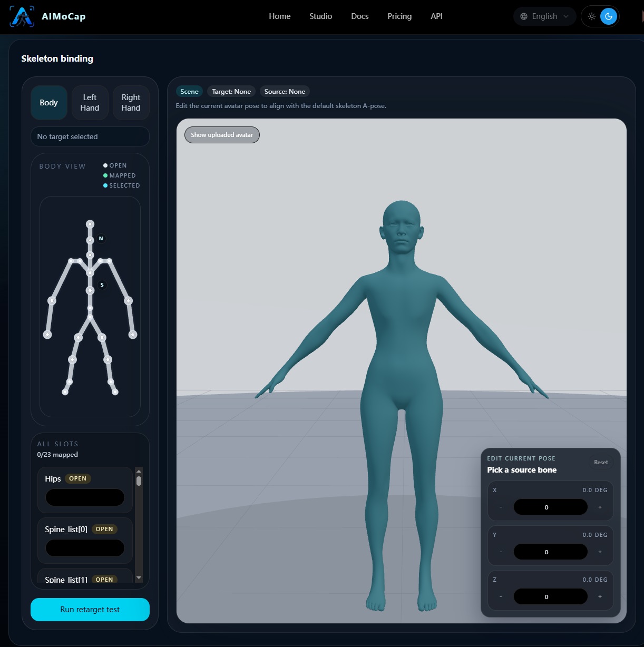Select the right upper leg joint node
This screenshot has width=644, height=647.
[x=102, y=338]
